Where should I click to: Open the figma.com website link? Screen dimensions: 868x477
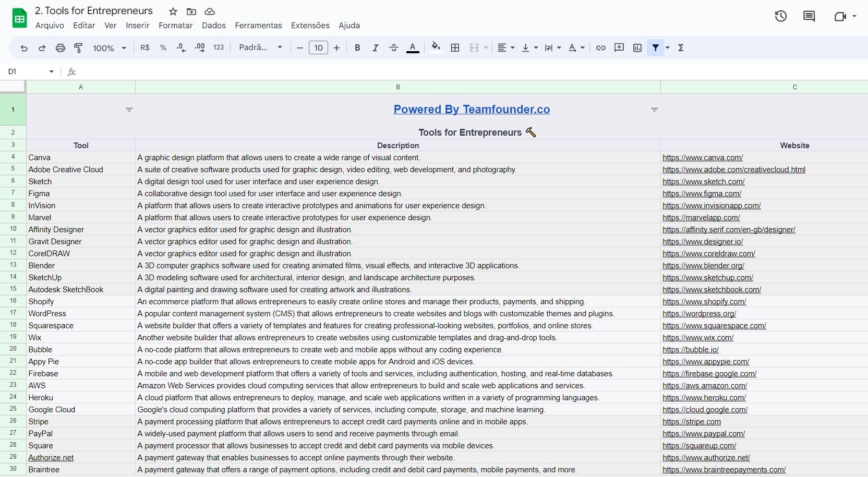702,194
